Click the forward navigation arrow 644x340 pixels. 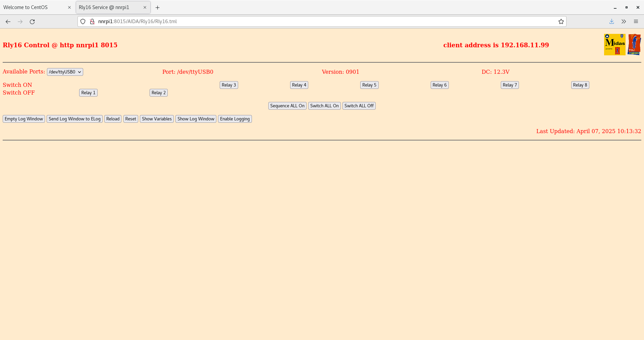point(20,21)
